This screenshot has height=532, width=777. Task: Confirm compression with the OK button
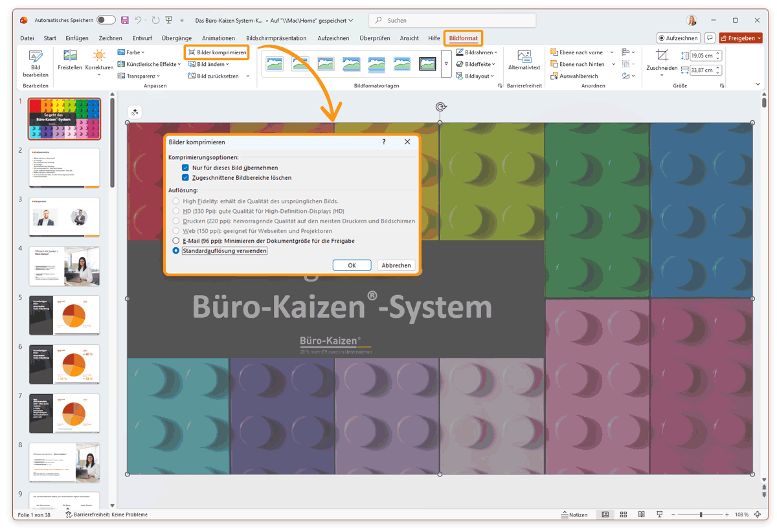(352, 265)
